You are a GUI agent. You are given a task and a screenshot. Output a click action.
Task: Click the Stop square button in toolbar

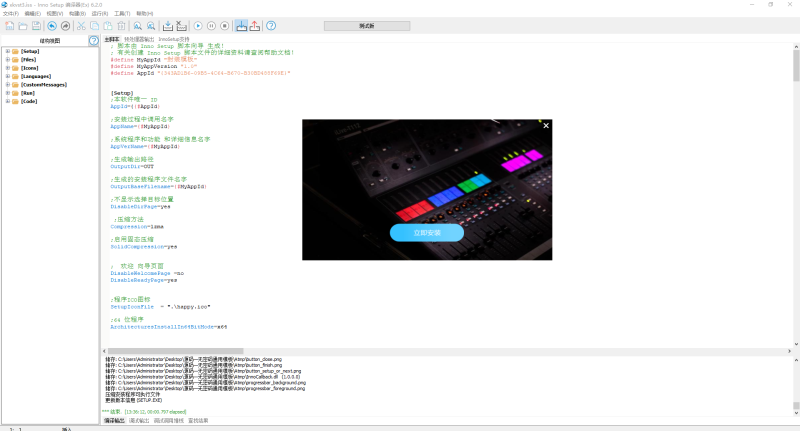pyautogui.click(x=224, y=26)
